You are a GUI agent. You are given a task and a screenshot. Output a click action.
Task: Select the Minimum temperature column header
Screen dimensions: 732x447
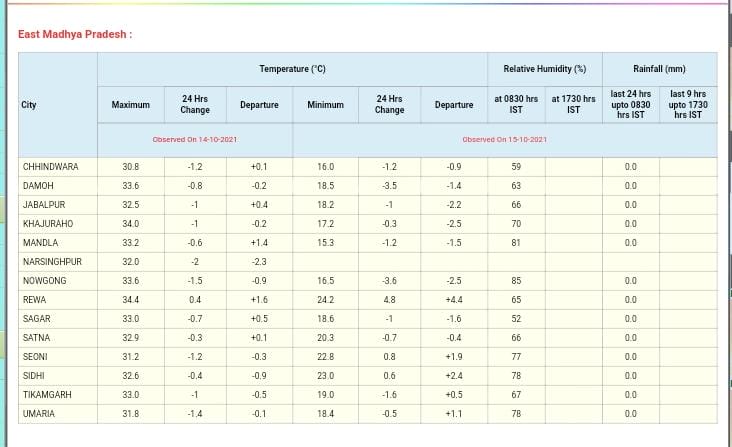point(325,105)
